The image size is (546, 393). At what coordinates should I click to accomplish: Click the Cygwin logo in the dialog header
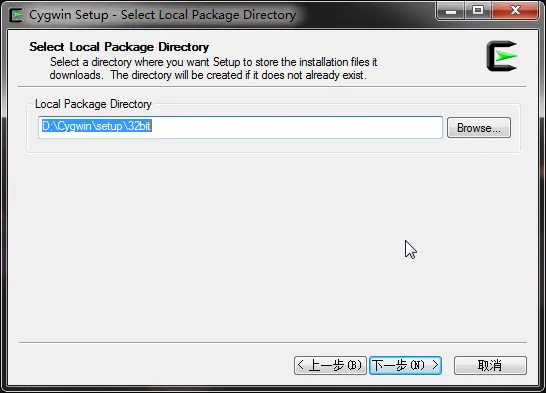coord(502,56)
